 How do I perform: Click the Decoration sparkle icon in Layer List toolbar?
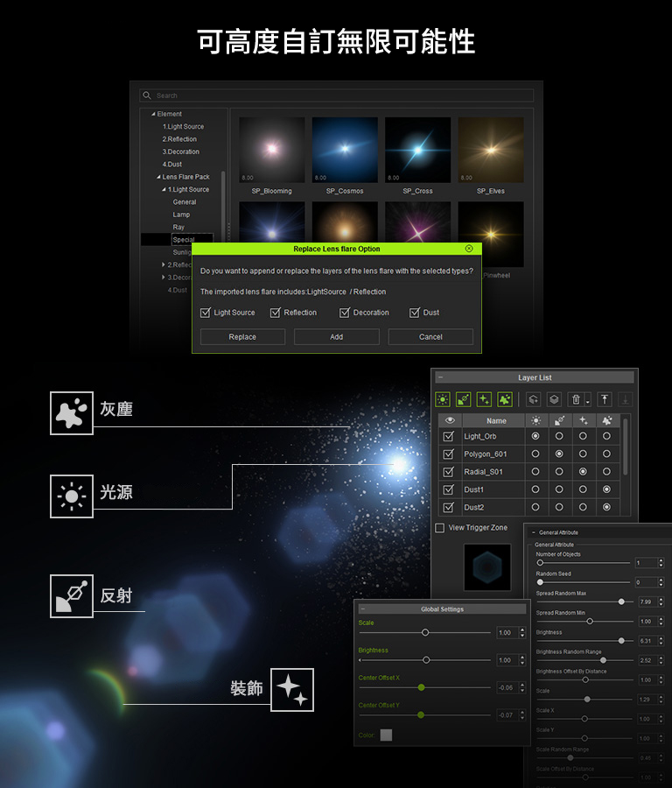pyautogui.click(x=484, y=399)
